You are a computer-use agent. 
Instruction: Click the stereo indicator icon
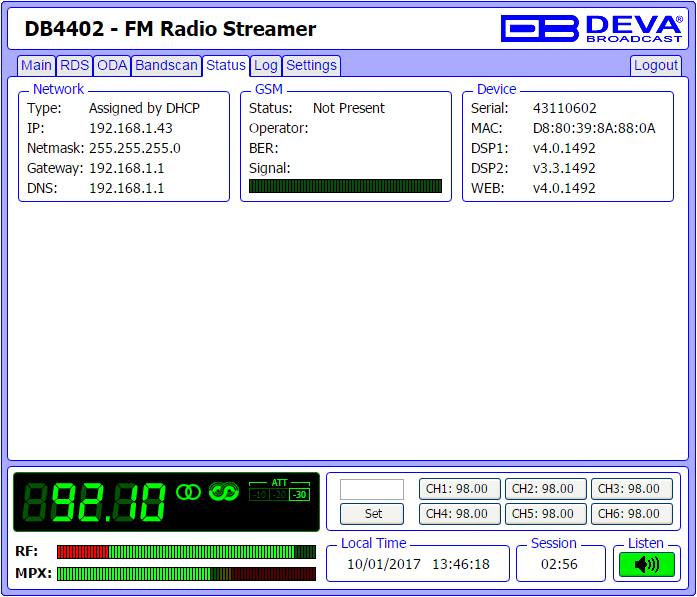[188, 492]
